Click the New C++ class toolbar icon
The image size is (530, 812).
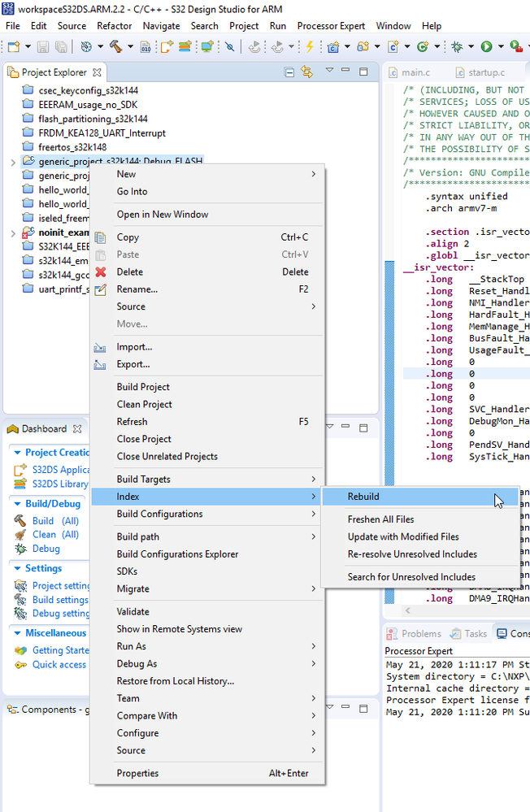click(x=422, y=46)
